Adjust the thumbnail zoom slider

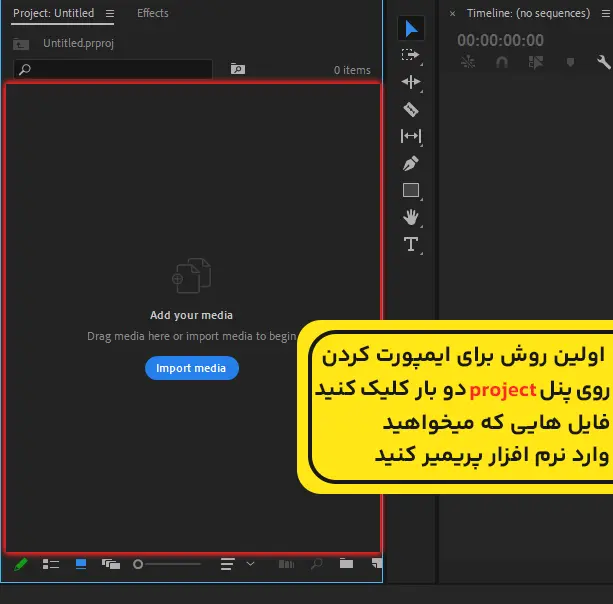pyautogui.click(x=139, y=565)
